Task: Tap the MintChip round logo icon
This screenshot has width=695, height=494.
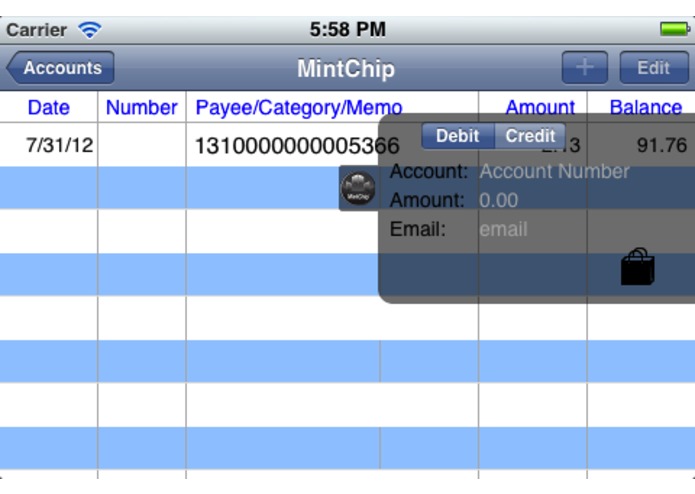Action: (358, 188)
